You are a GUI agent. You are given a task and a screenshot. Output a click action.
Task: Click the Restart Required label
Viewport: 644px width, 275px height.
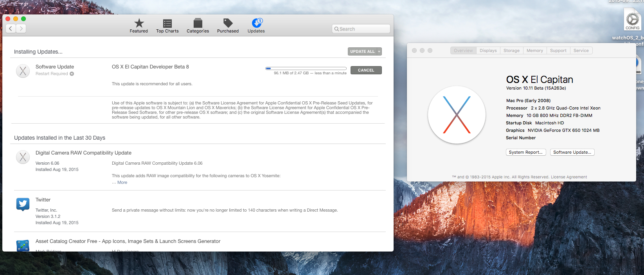click(x=52, y=74)
